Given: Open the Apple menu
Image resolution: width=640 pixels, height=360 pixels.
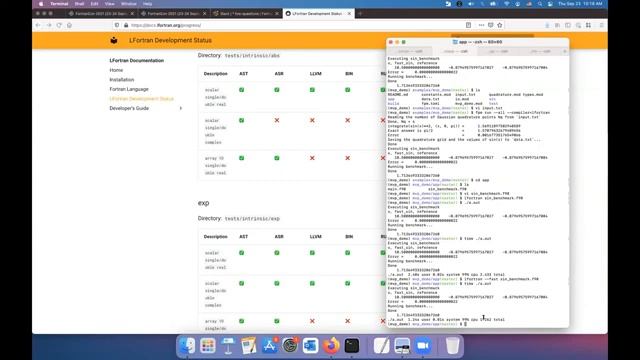Looking at the screenshot, I should click(x=41, y=4).
